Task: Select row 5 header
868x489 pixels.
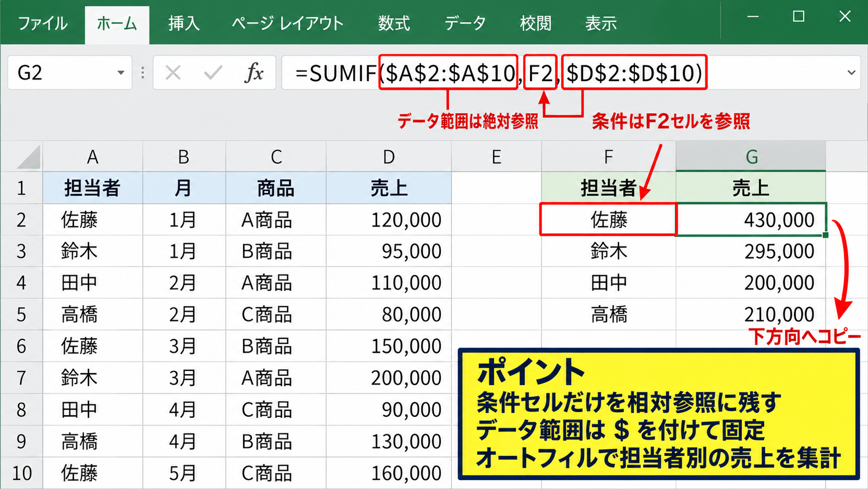Action: point(21,314)
